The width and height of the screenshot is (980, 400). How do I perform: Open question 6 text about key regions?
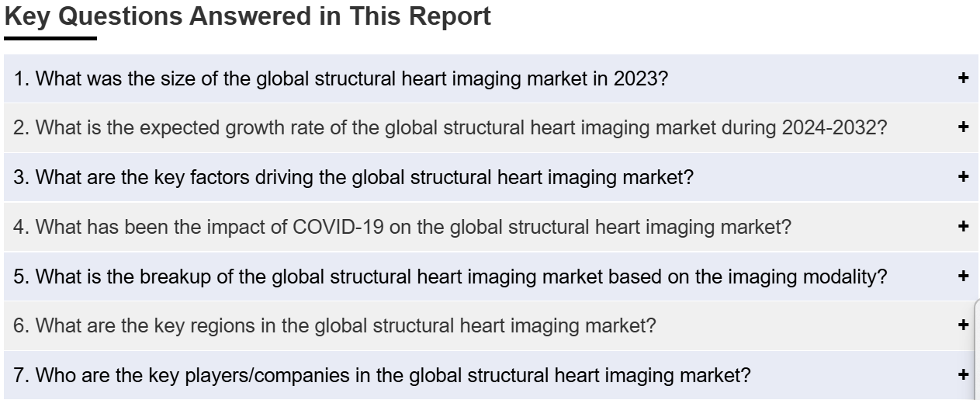click(x=334, y=326)
